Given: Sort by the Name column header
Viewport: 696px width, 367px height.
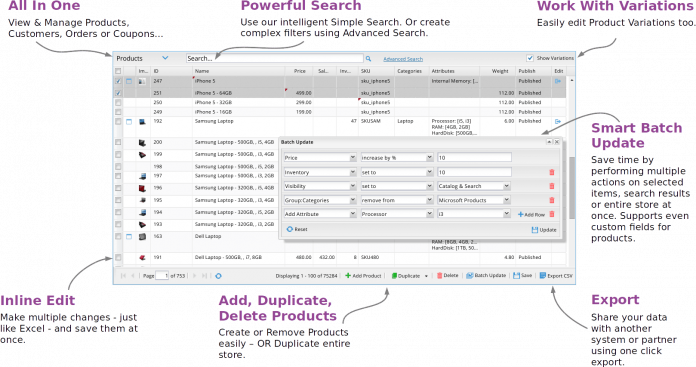Looking at the screenshot, I should click(x=238, y=71).
